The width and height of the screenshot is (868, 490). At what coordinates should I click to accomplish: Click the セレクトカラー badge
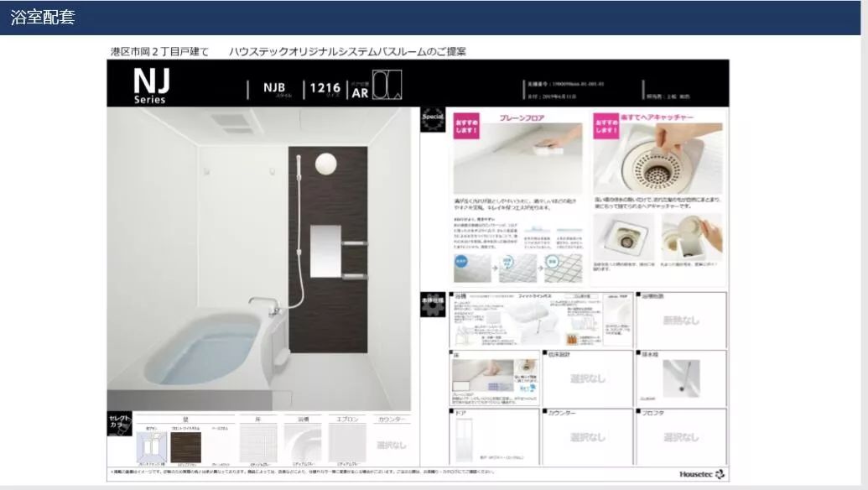[x=120, y=424]
